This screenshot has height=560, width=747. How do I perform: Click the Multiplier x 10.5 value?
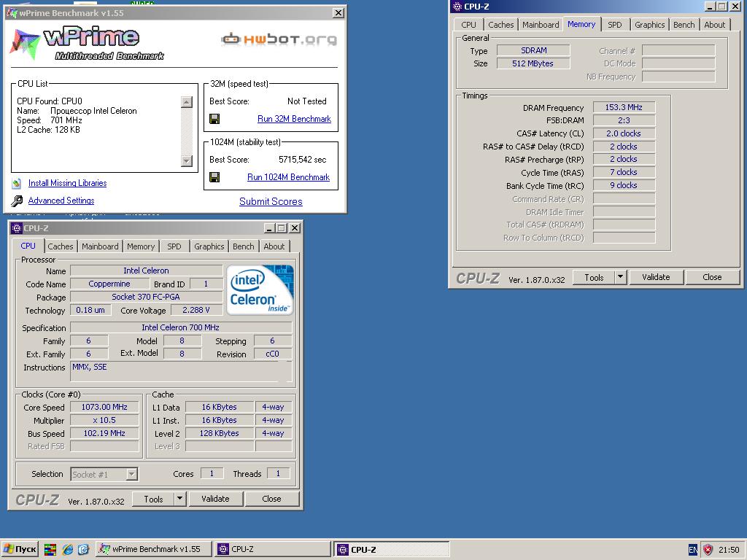[104, 420]
